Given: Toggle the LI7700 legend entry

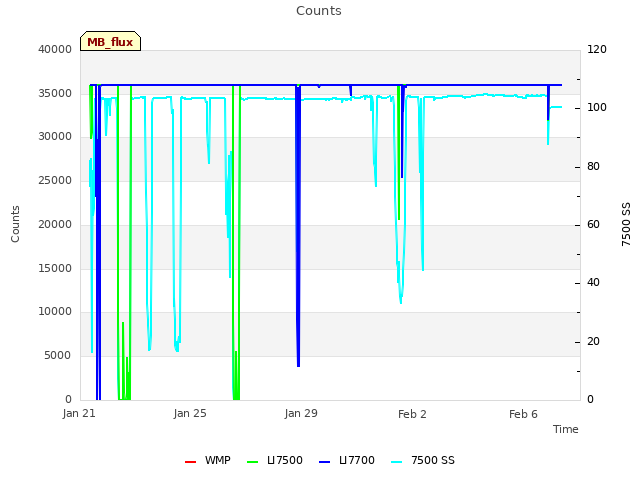Looking at the screenshot, I should point(347,460).
